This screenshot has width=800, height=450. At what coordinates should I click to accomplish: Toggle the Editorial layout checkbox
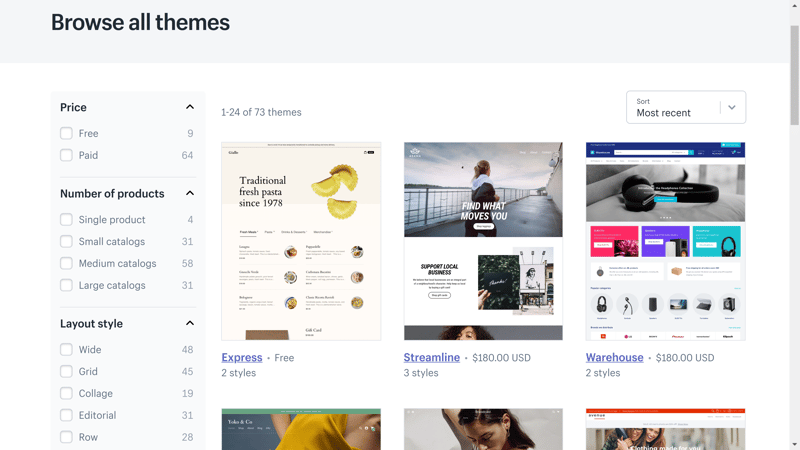tap(66, 415)
